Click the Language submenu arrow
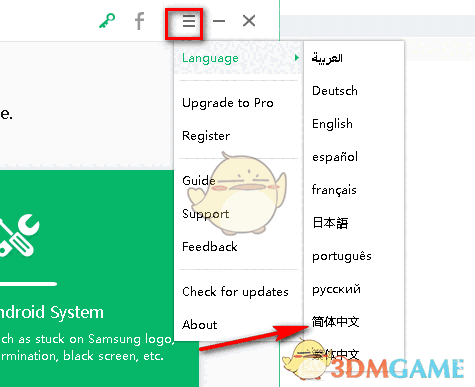 tap(297, 58)
